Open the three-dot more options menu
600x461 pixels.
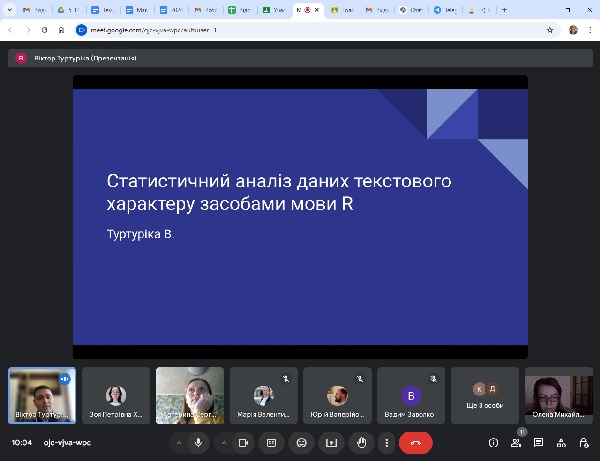[386, 442]
